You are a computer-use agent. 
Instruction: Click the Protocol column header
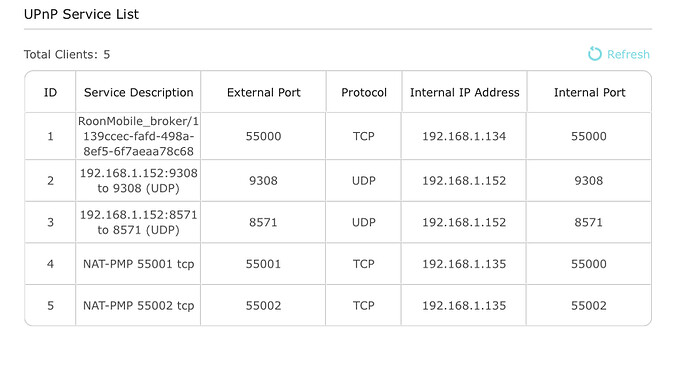point(364,92)
